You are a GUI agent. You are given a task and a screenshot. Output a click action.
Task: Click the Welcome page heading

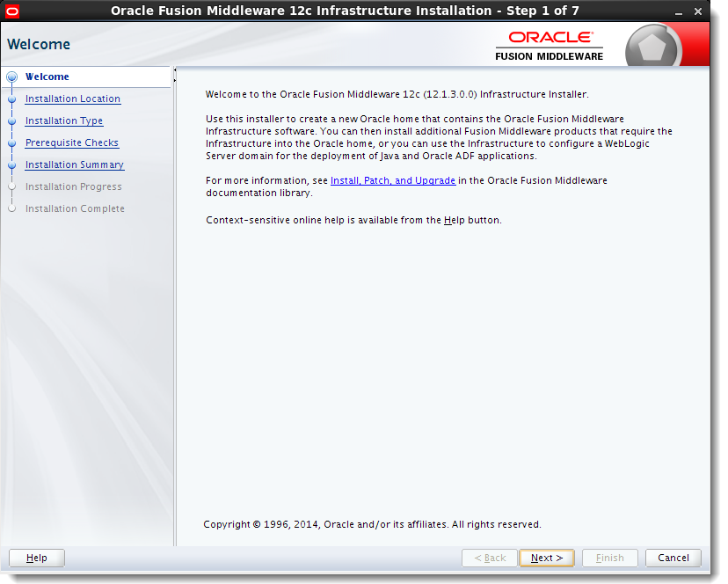pos(39,44)
